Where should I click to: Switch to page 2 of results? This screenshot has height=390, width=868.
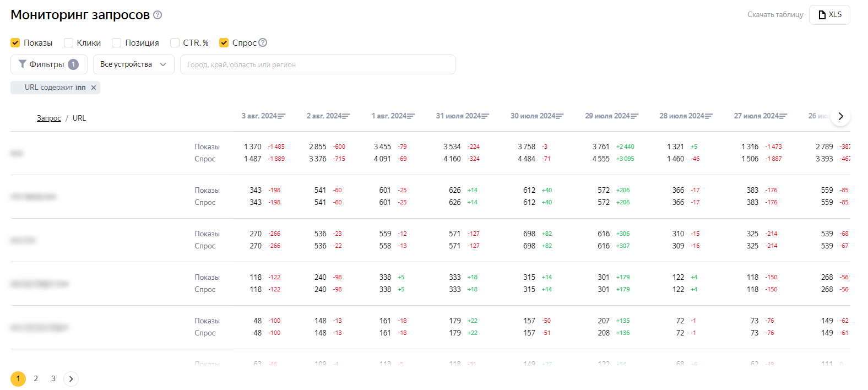coord(36,379)
